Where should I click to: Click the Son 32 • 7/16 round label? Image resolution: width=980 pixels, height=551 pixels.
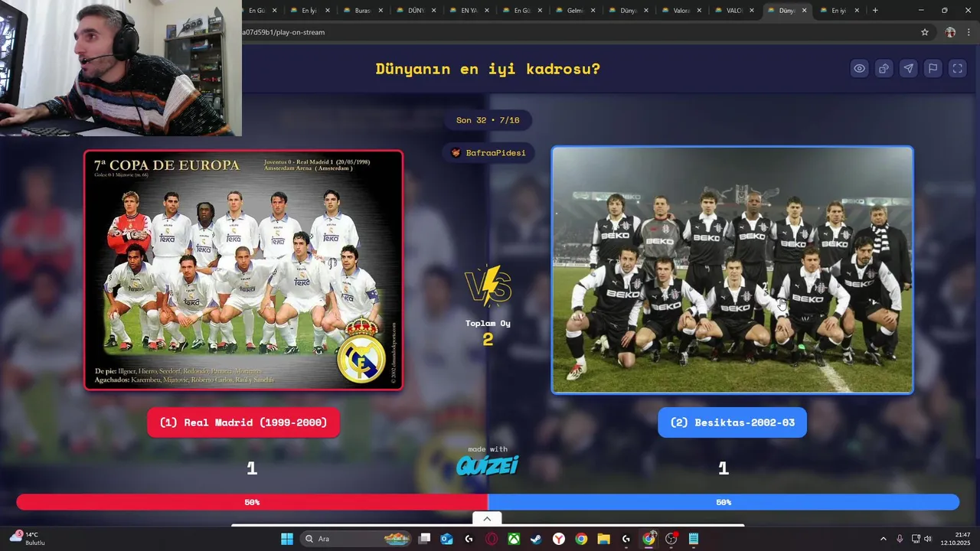coord(488,120)
